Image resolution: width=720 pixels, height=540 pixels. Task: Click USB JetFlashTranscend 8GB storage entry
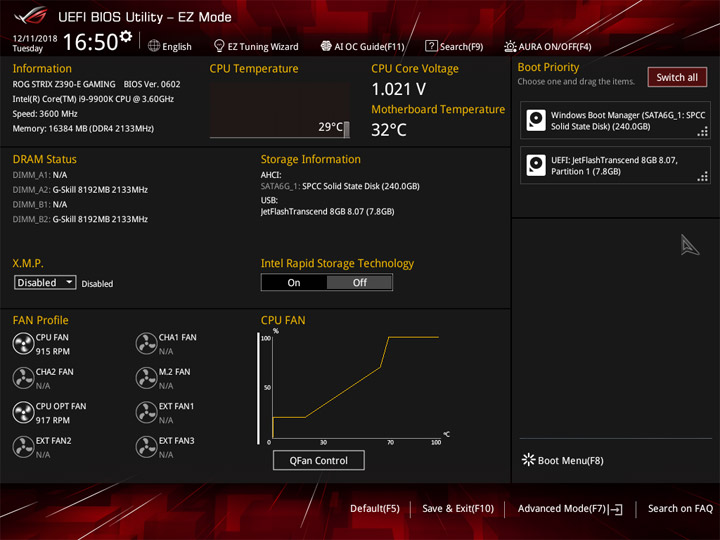coord(327,212)
